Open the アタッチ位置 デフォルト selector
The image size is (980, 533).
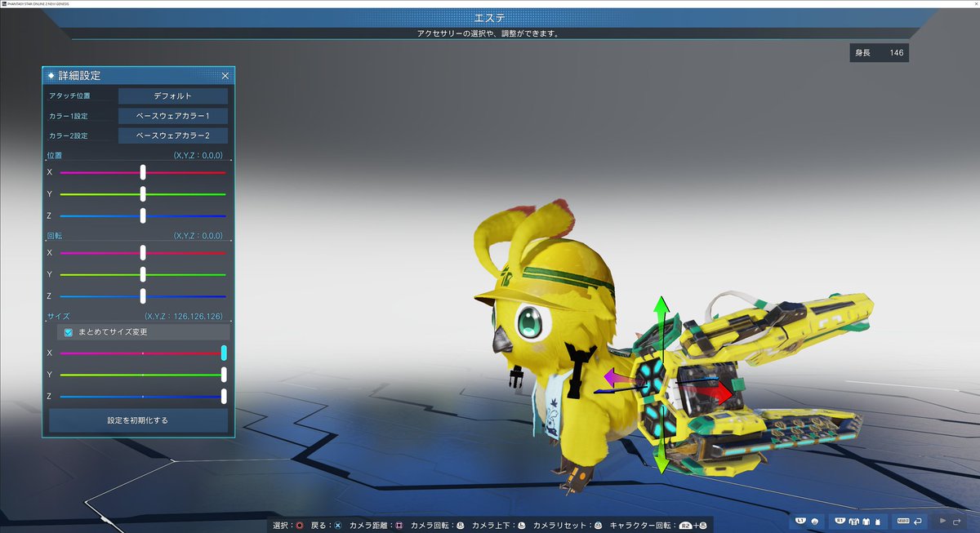point(173,96)
